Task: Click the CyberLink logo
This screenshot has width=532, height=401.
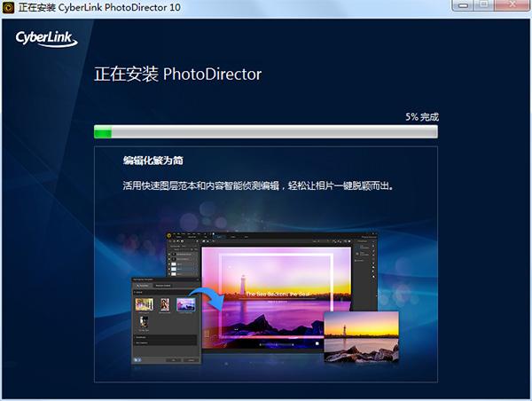Action: [46, 39]
